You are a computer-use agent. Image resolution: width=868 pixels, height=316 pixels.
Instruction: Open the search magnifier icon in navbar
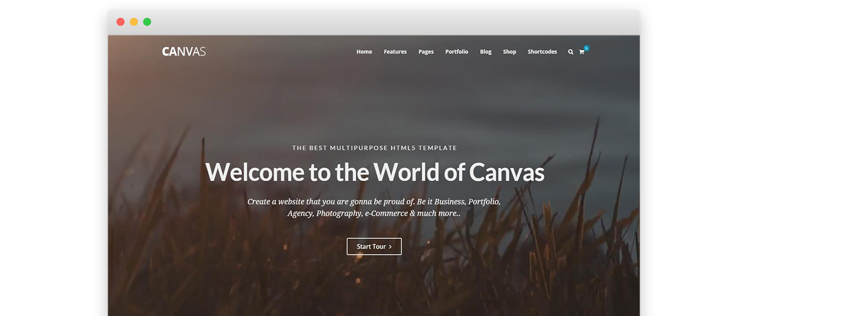click(x=571, y=52)
